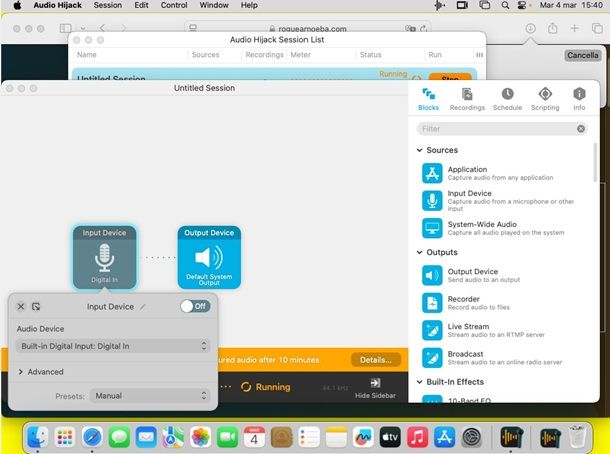Click the Status column header in Session List
610x454 pixels.
pyautogui.click(x=370, y=55)
